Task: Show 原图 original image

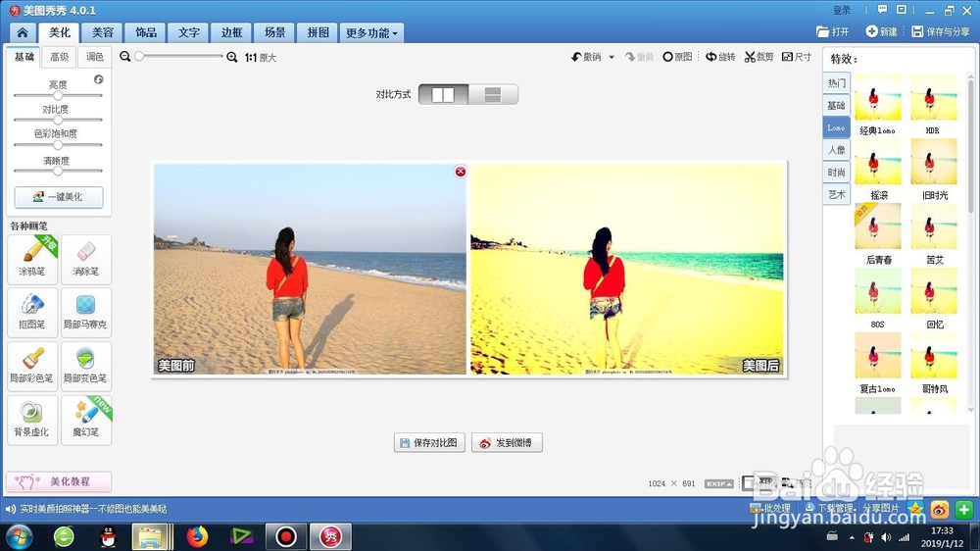Action: [677, 57]
